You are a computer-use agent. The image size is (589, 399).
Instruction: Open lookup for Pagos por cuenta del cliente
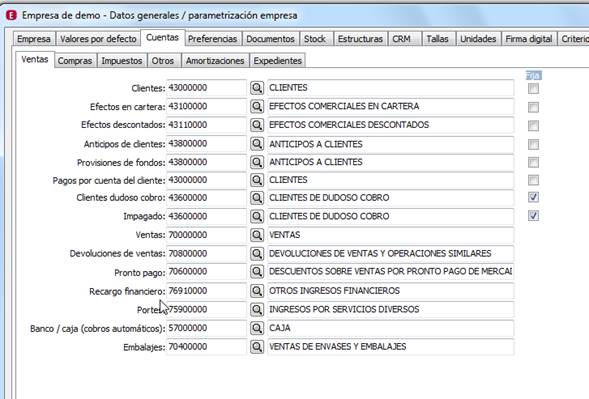pyautogui.click(x=257, y=180)
